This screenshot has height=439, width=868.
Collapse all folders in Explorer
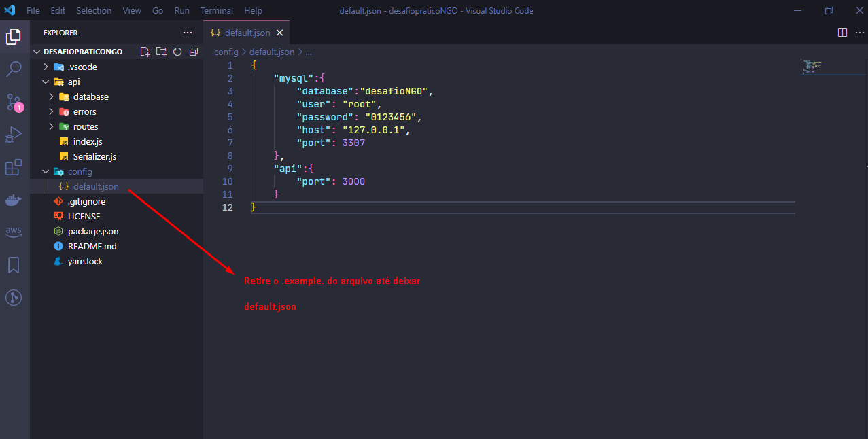(x=194, y=52)
